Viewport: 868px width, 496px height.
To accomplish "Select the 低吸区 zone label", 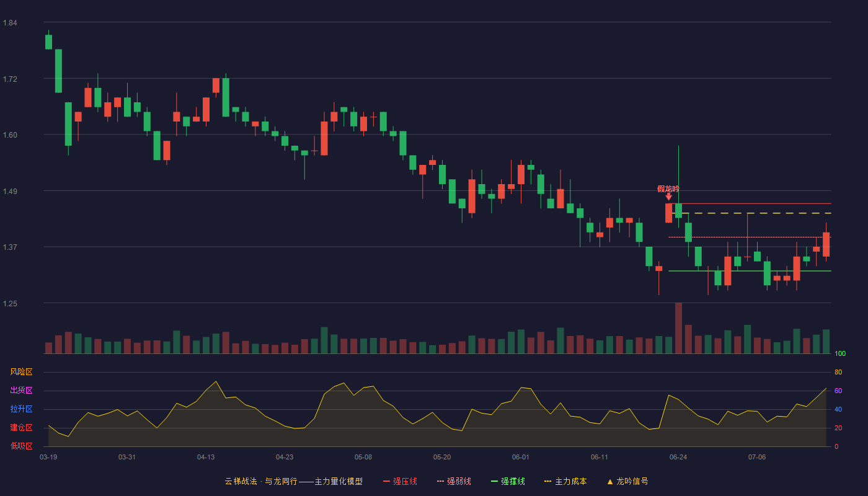I will point(21,446).
